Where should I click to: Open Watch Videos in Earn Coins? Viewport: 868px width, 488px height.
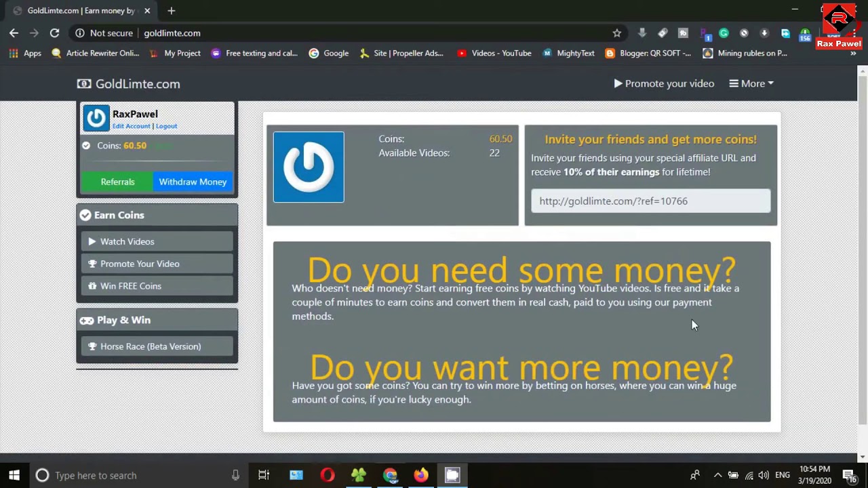(x=157, y=241)
